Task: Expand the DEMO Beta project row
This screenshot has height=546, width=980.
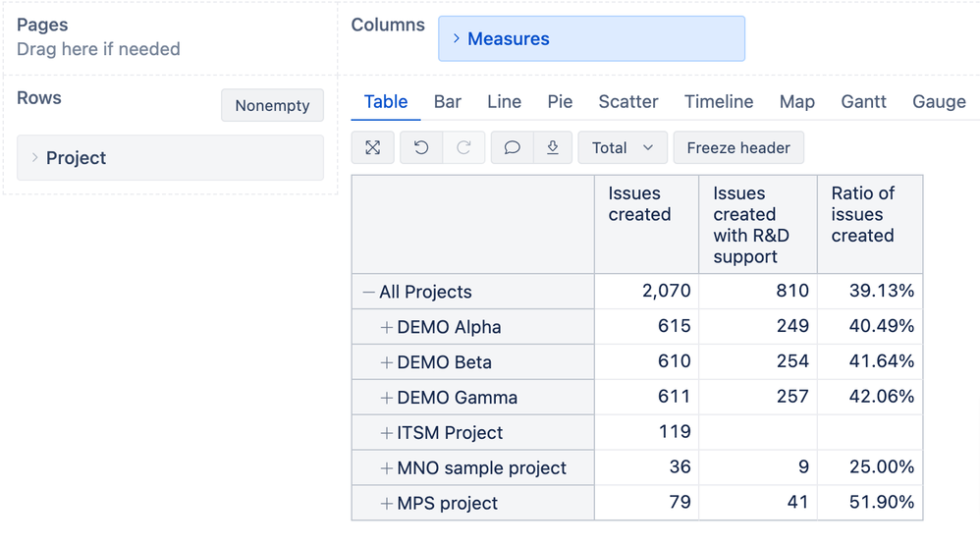Action: point(387,362)
